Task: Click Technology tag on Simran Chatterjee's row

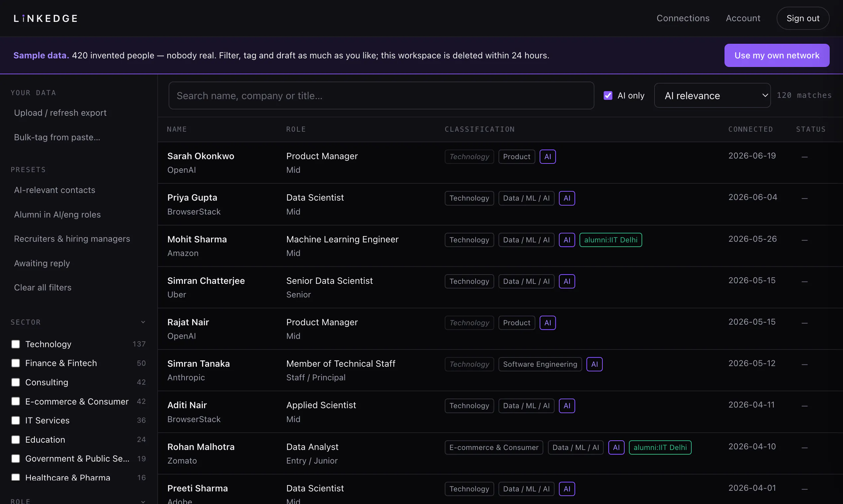Action: (x=469, y=281)
